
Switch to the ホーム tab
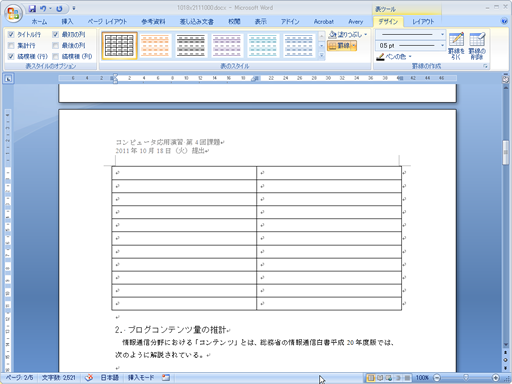coord(39,22)
